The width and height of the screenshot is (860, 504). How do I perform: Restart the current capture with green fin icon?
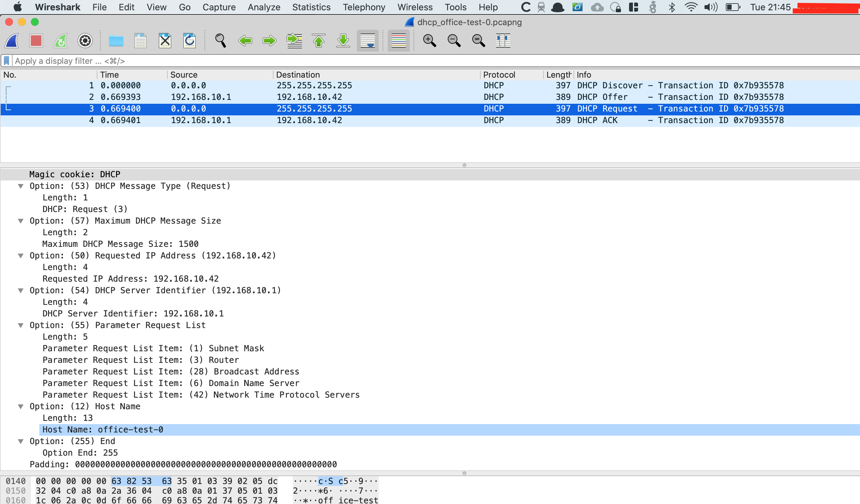61,41
